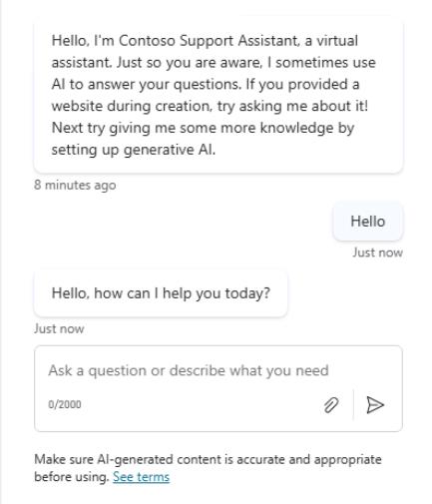Click the '8 minutes ago' timestamp
The width and height of the screenshot is (432, 504).
[75, 185]
